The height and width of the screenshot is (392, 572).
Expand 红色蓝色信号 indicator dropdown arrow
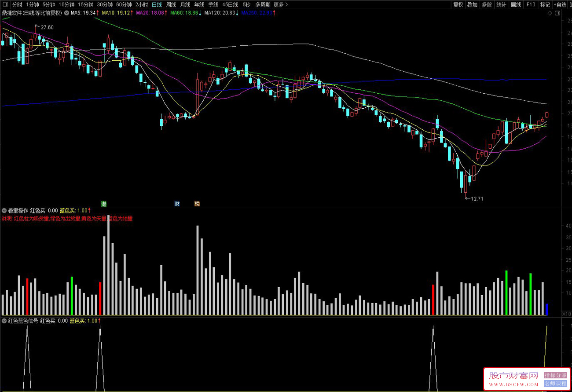[4, 321]
